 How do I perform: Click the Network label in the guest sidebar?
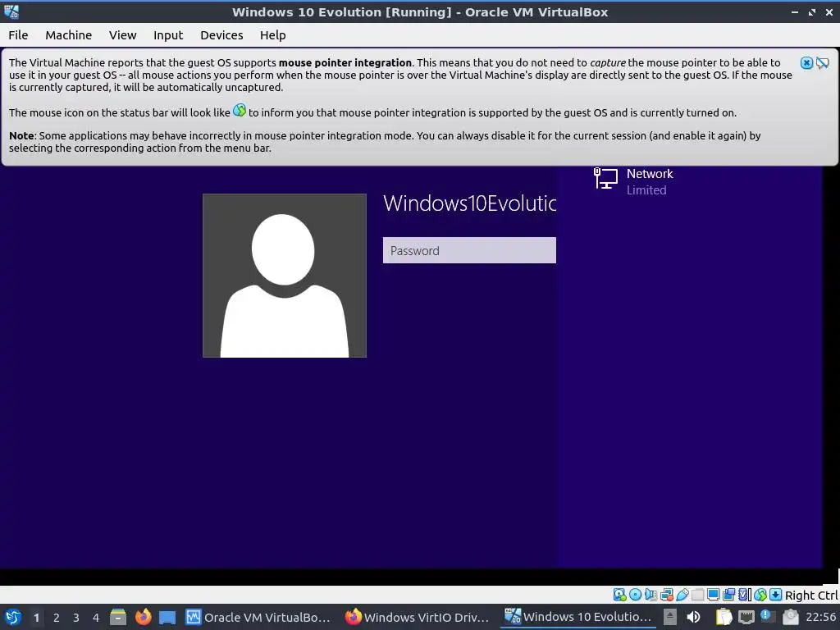point(650,174)
